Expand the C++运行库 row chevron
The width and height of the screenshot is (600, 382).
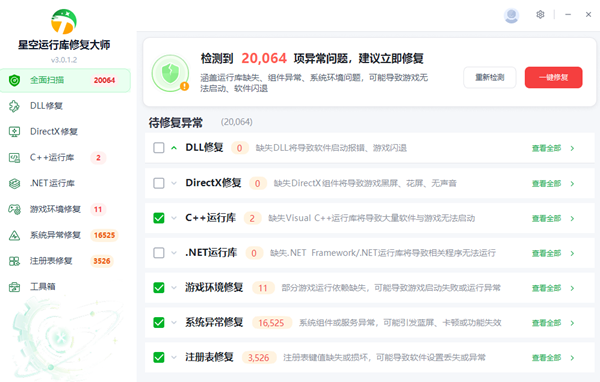coord(174,218)
